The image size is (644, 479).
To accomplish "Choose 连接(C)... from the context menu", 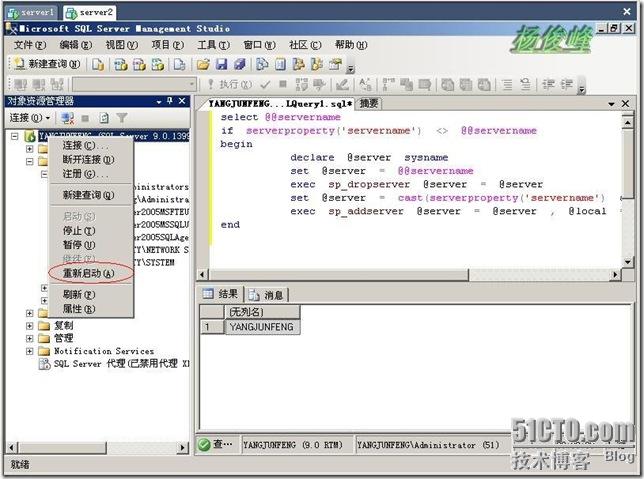I will pos(91,145).
